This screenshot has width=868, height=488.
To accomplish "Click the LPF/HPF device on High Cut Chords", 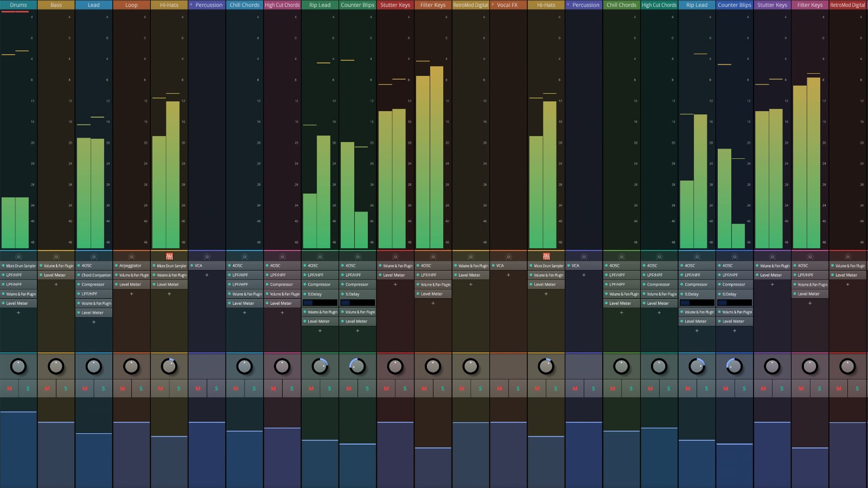I will coord(282,275).
